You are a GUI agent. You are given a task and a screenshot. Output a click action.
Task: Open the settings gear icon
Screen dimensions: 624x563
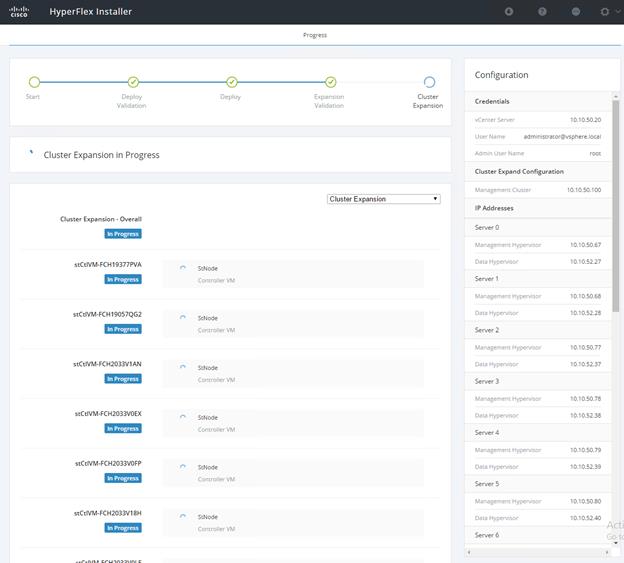tap(604, 12)
